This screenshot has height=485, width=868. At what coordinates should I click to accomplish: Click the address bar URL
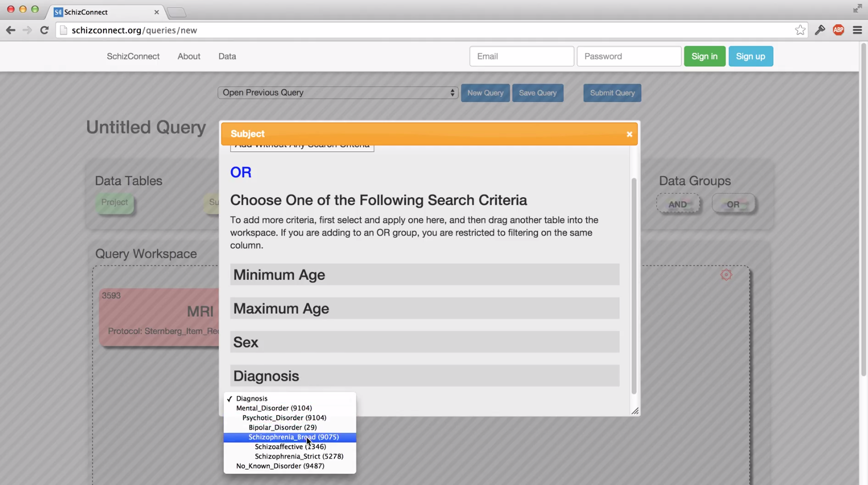coord(134,30)
